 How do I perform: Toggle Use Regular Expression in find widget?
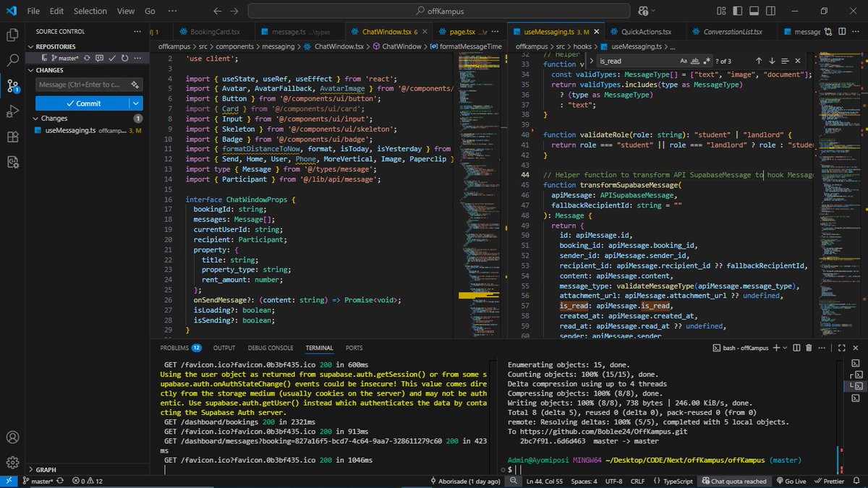tap(708, 61)
